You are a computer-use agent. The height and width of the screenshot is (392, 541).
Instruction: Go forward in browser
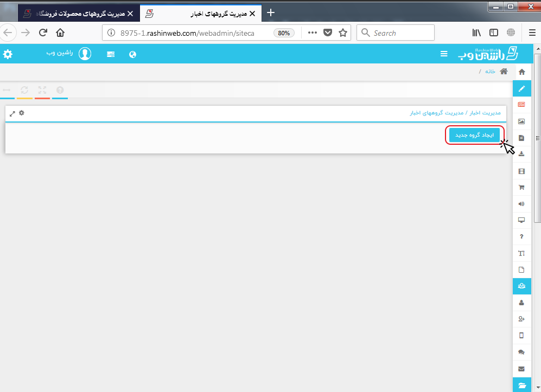[x=26, y=33]
